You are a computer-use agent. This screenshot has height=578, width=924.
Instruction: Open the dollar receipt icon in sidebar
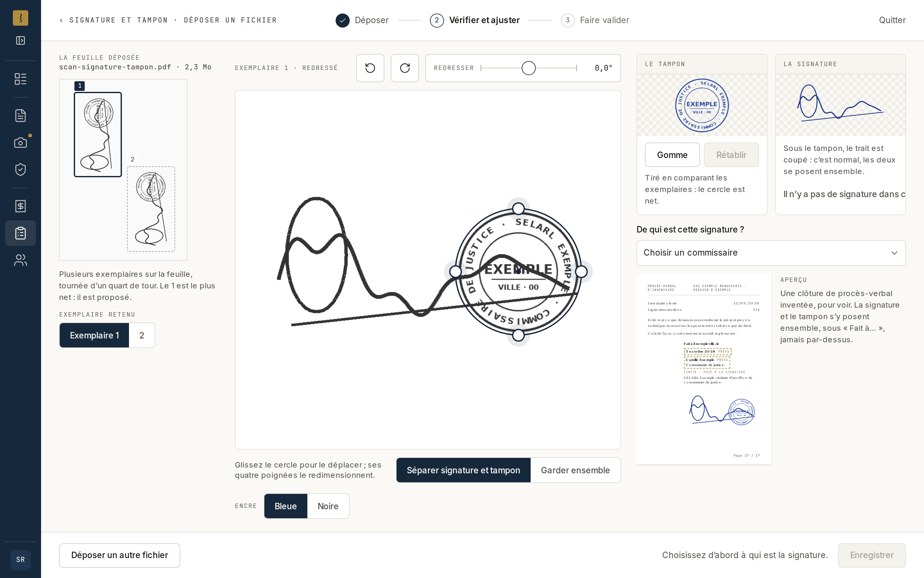click(20, 206)
